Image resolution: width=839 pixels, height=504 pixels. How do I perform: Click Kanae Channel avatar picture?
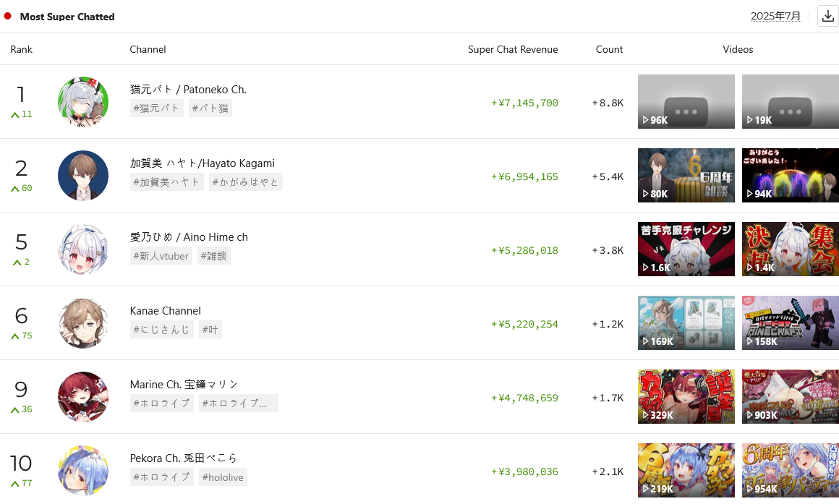[x=83, y=323]
